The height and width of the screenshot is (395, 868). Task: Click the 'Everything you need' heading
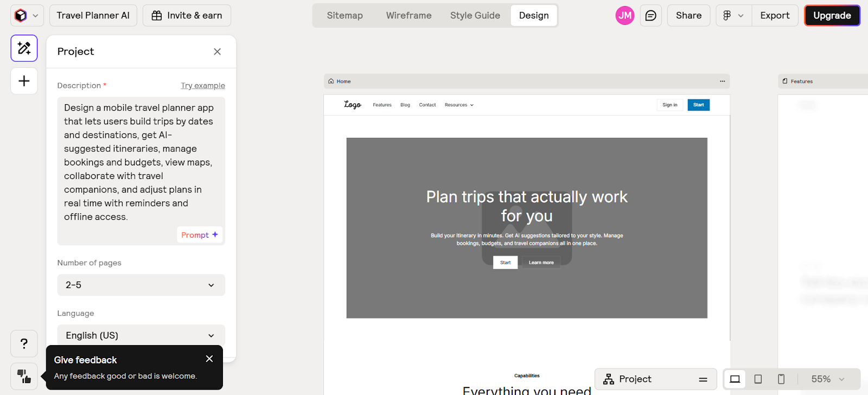coord(527,390)
